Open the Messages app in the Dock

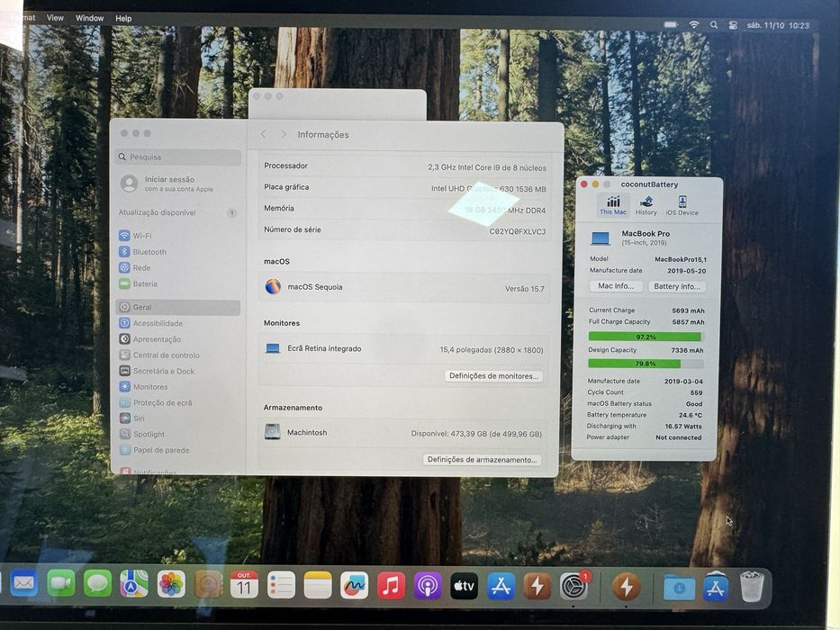(97, 583)
